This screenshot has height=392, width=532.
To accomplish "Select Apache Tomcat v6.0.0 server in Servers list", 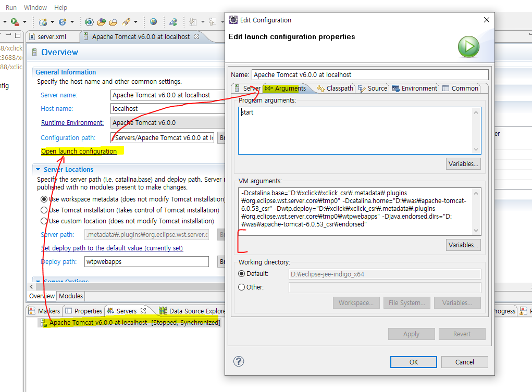I will [130, 322].
